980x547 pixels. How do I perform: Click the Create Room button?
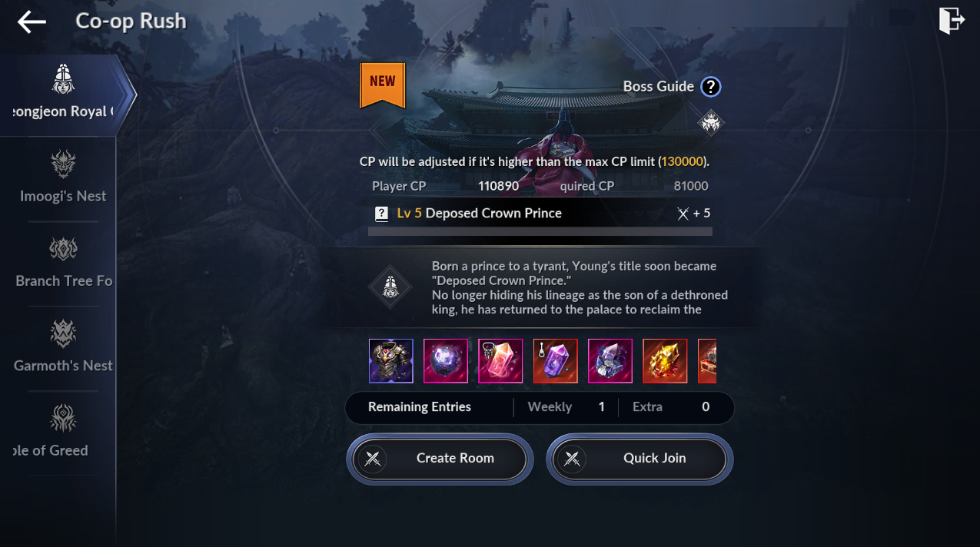pyautogui.click(x=440, y=459)
